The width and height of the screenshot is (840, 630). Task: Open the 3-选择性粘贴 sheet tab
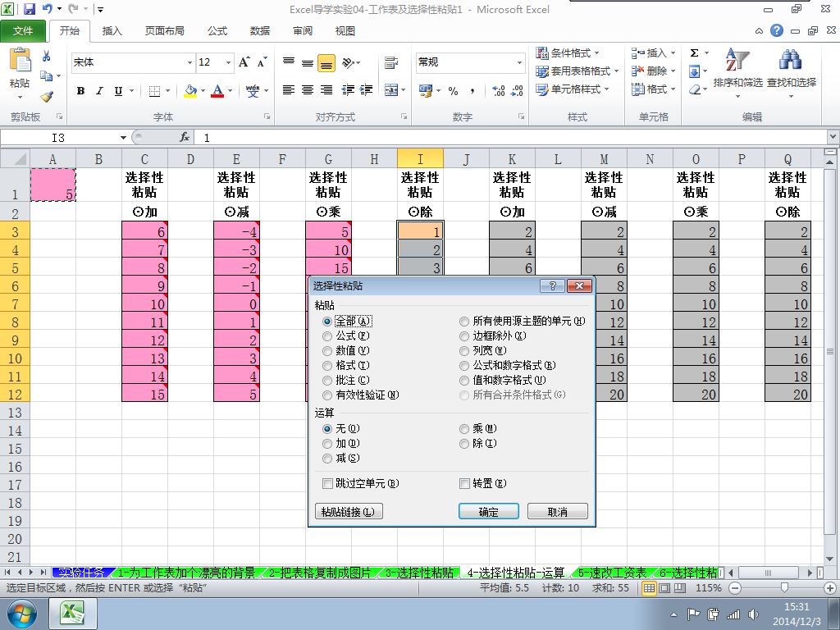(x=419, y=573)
